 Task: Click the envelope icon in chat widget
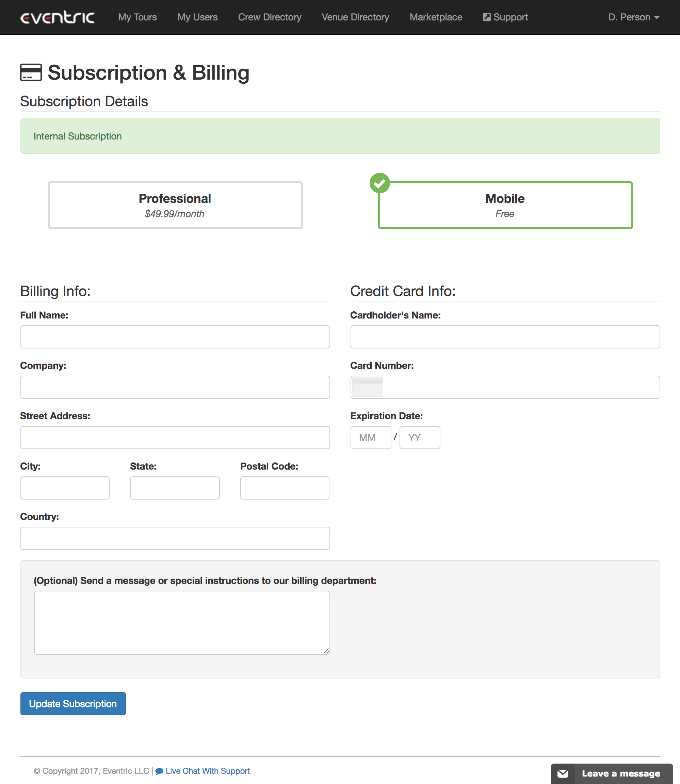click(563, 773)
